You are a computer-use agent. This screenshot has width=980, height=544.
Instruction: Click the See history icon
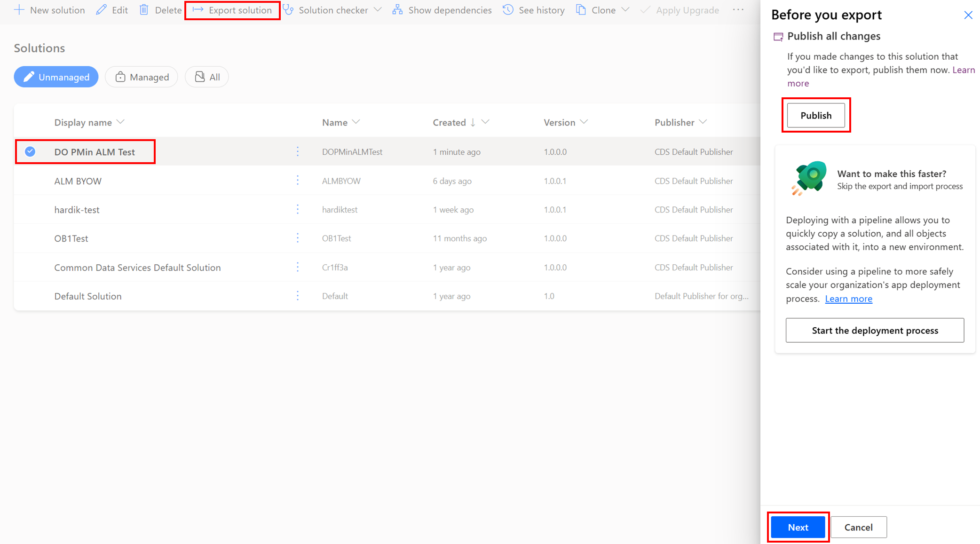(x=507, y=9)
